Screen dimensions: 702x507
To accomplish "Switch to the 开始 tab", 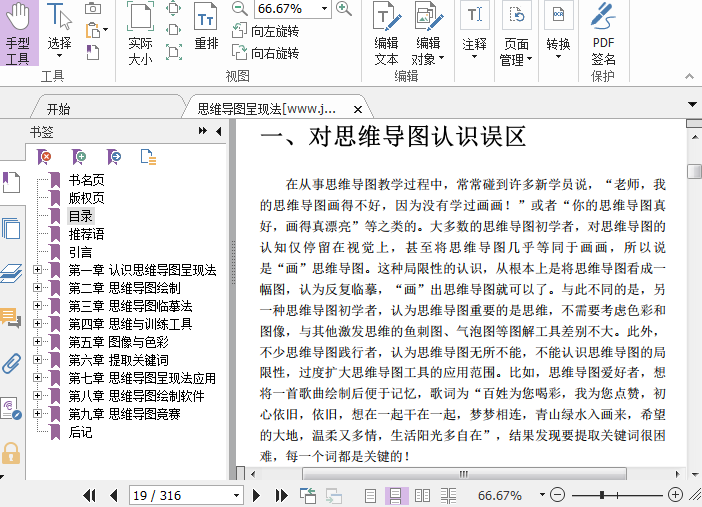I will coord(58,109).
